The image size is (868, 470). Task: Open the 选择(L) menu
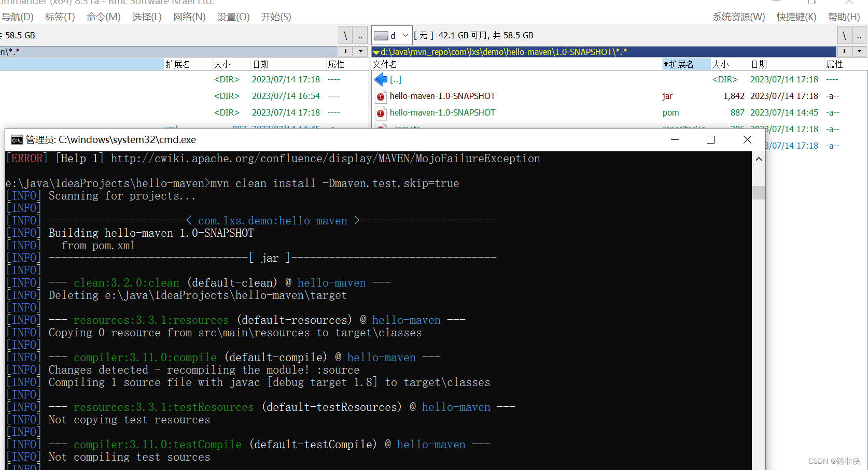tap(147, 17)
